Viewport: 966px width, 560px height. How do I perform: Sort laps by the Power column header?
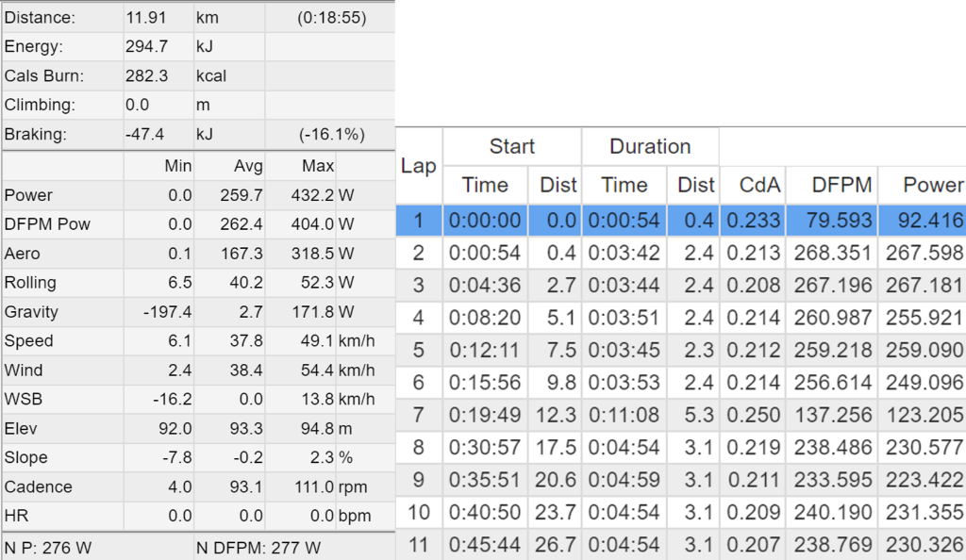[x=933, y=186]
